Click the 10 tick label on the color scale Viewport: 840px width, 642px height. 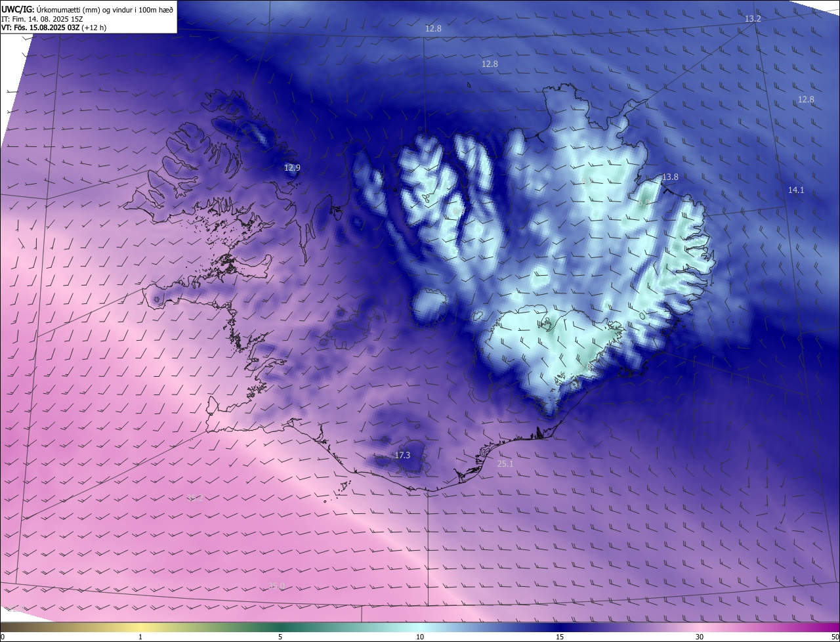(420, 637)
